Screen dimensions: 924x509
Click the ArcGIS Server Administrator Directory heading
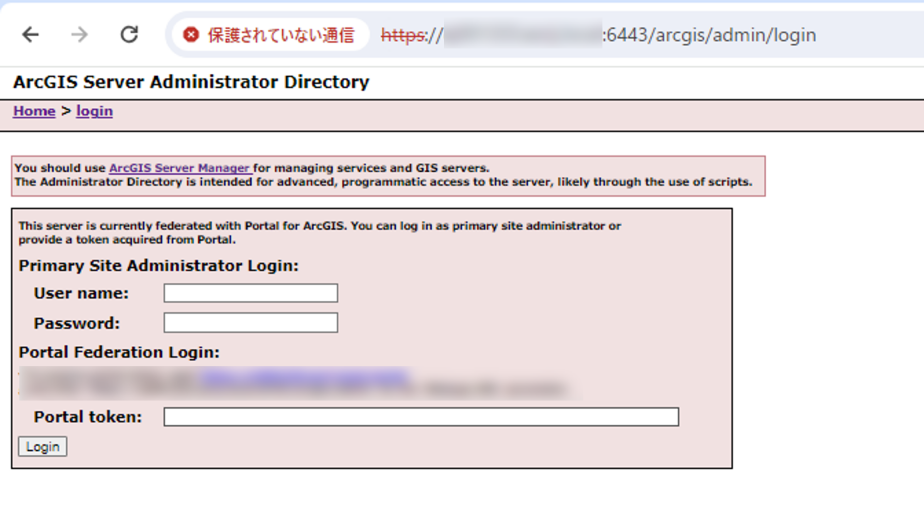click(191, 82)
